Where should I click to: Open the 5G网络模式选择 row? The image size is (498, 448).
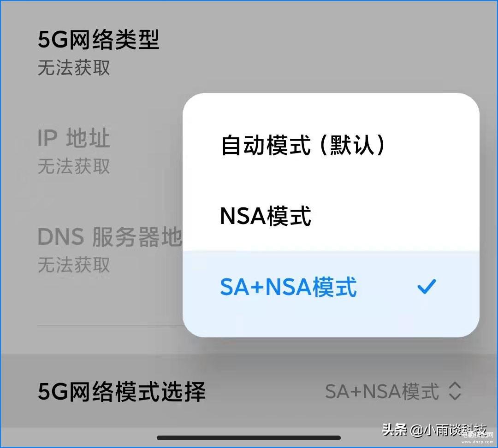coord(249,391)
